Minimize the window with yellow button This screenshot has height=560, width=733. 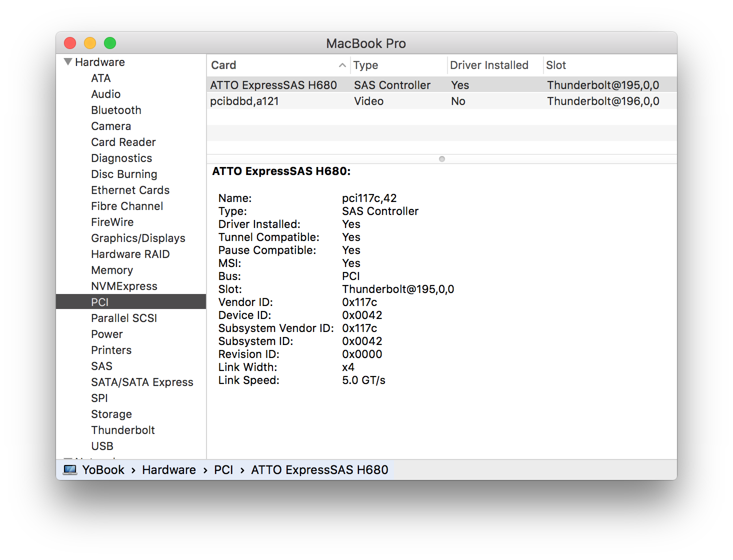pos(90,43)
